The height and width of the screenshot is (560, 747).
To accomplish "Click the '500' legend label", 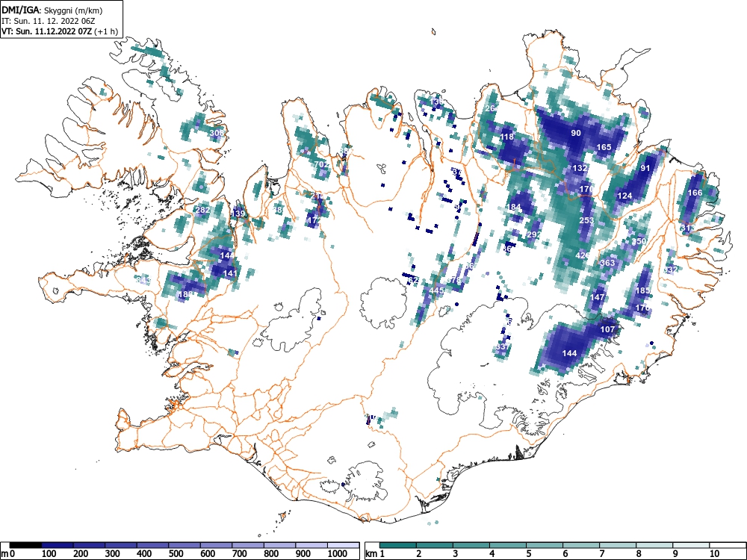I will point(176,554).
